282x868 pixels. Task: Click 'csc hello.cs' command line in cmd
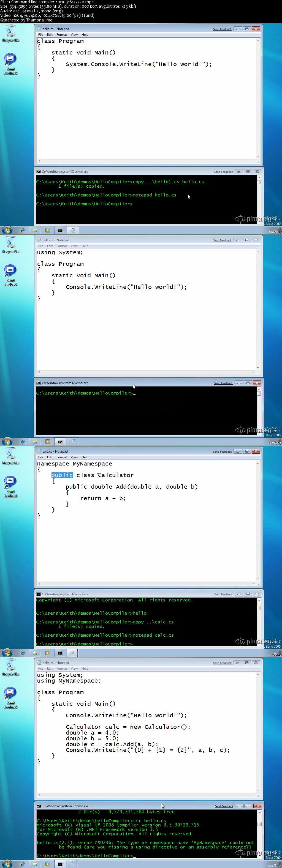pyautogui.click(x=101, y=820)
